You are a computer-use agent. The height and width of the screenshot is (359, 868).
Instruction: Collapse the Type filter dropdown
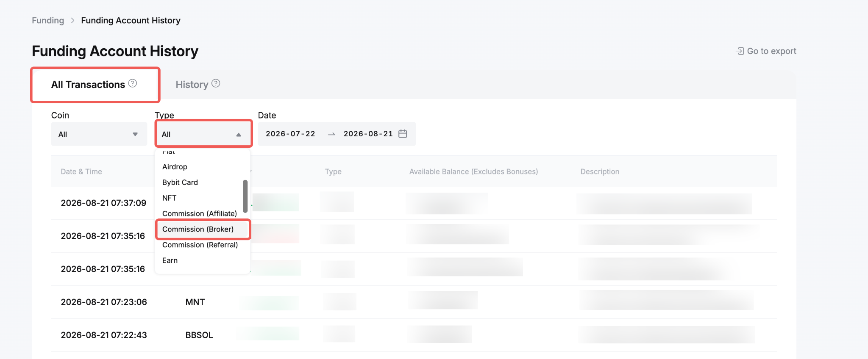[203, 134]
